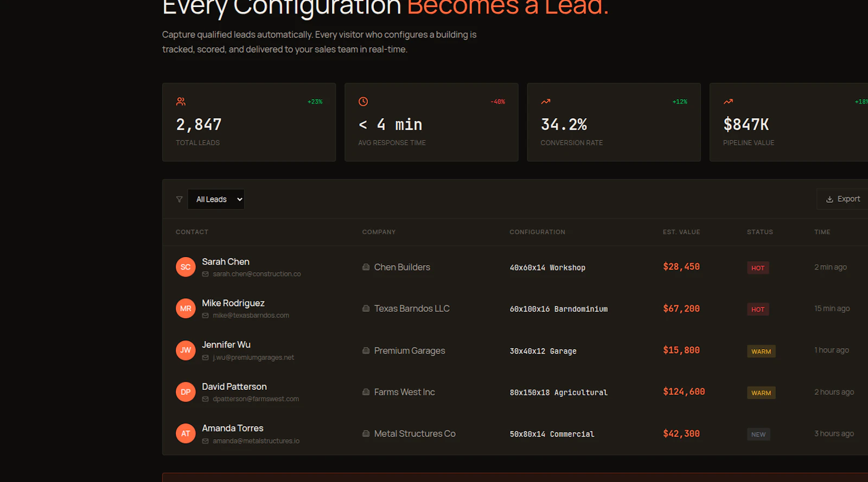
Task: Click the clock icon on Avg Response Time card
Action: click(x=363, y=101)
